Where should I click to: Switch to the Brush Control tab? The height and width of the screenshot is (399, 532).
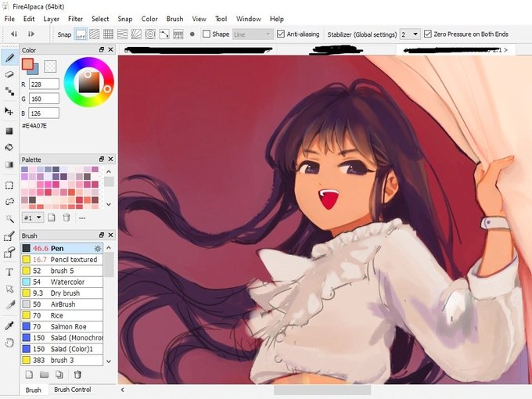[72, 390]
